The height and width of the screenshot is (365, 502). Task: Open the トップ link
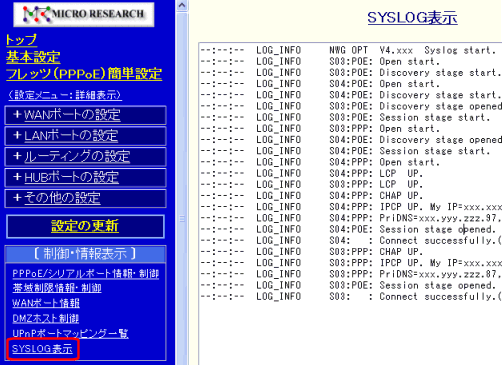tap(21, 40)
